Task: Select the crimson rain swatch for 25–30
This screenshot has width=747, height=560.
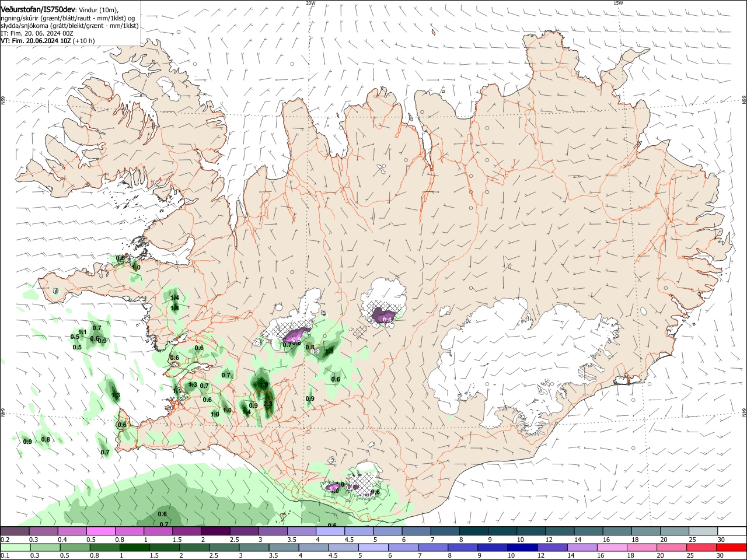Action: tap(702, 548)
